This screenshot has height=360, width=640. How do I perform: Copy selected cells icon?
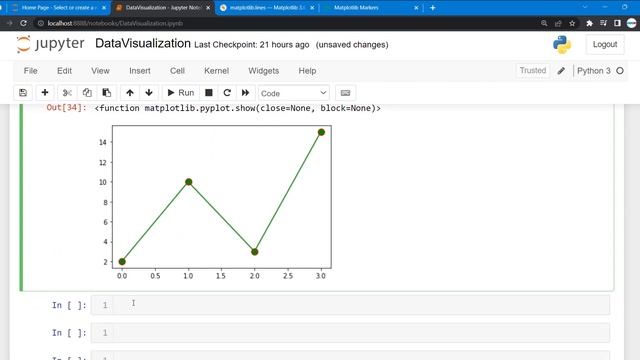(x=87, y=93)
